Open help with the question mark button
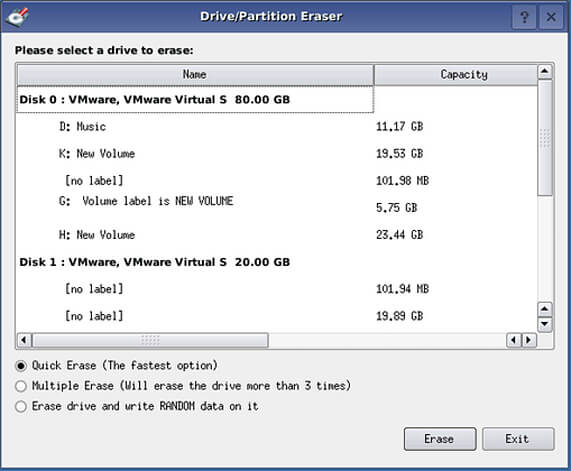Viewport: 571px width, 471px height. 524,17
